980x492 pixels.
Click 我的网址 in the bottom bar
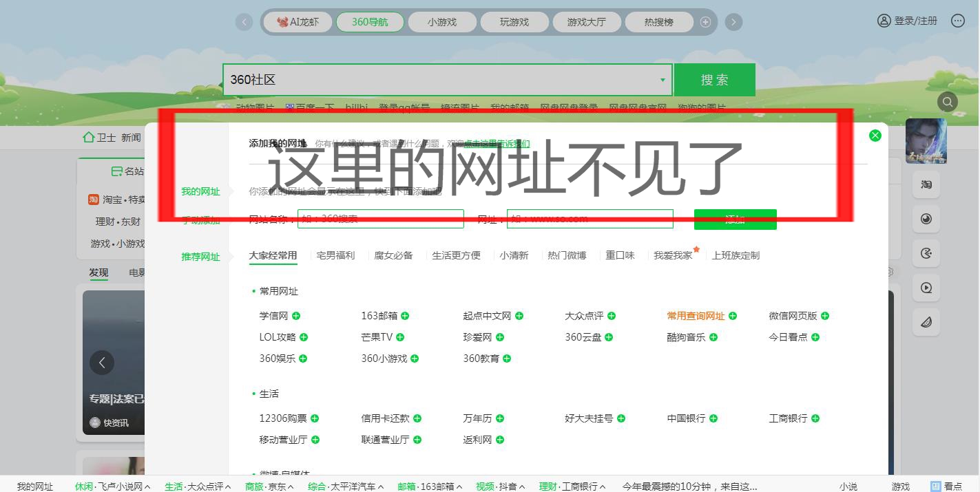(34, 486)
